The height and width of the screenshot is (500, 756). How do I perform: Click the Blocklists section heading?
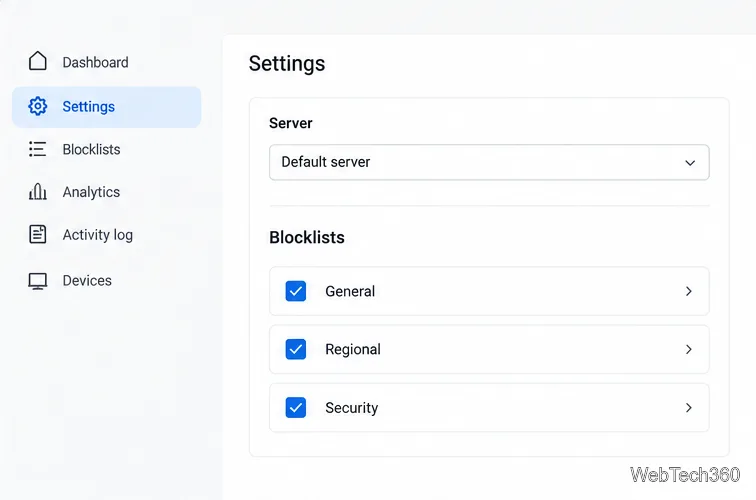pyautogui.click(x=307, y=237)
